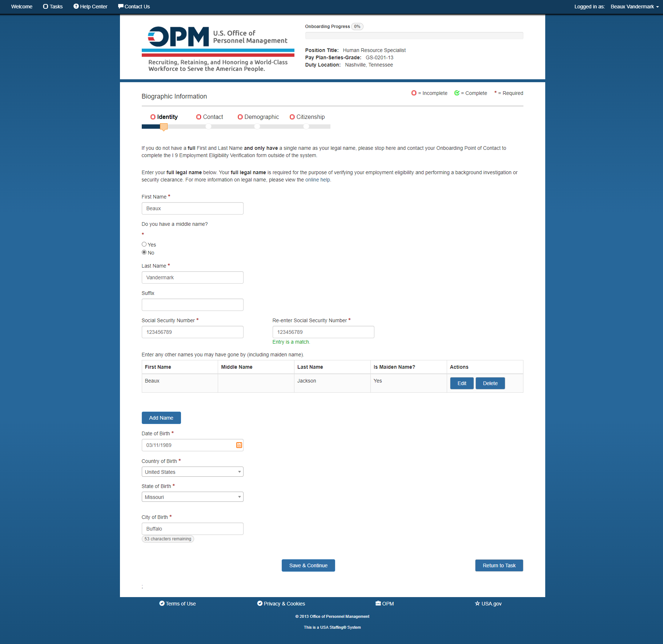
Task: Click Add Name button
Action: 161,418
